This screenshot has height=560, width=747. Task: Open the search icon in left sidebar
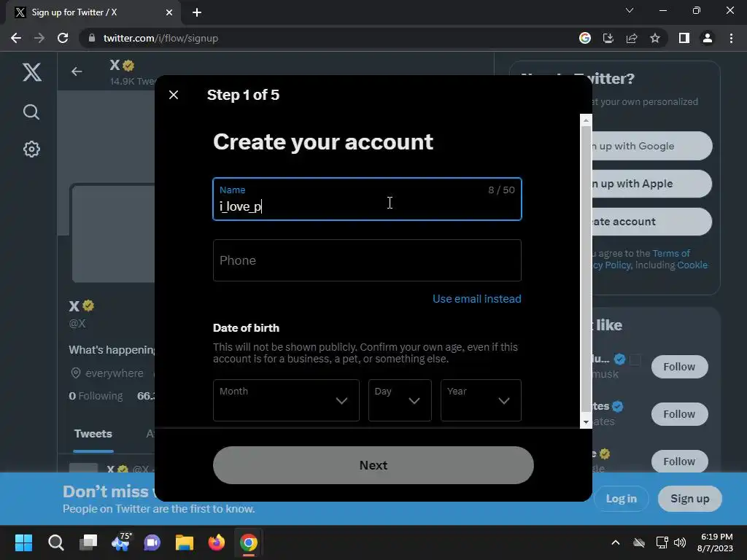31,112
